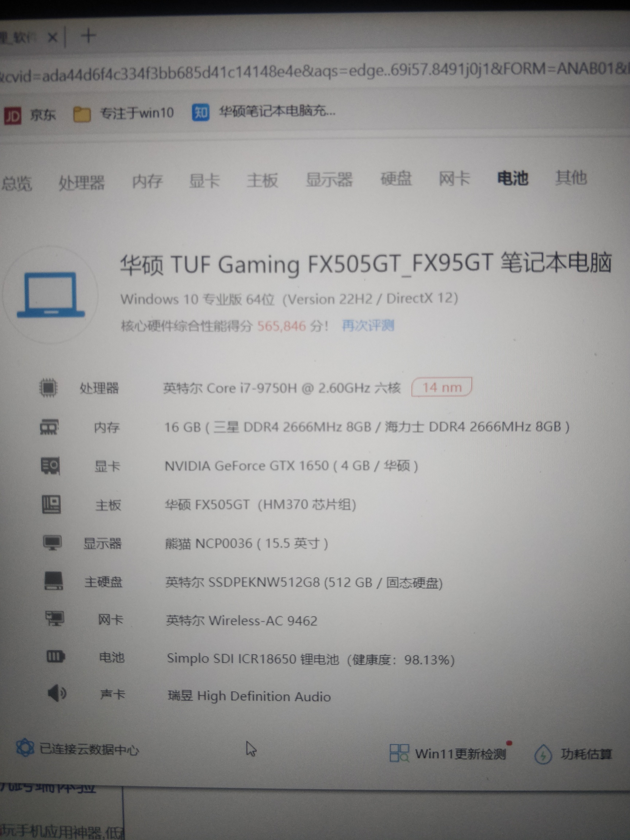Screen dimensions: 630x840
Task: Click the 14 nm process badge
Action: tap(442, 387)
